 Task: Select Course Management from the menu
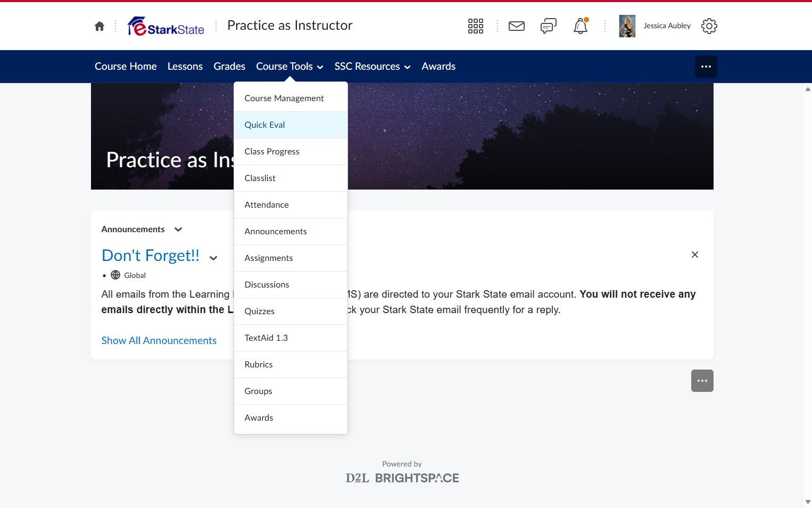[x=291, y=99]
